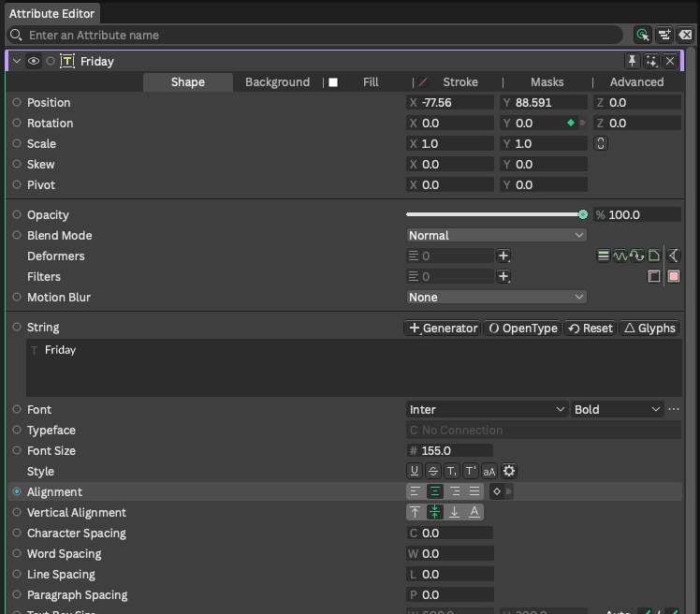Add a filter with the plus button
The height and width of the screenshot is (614, 700).
503,276
